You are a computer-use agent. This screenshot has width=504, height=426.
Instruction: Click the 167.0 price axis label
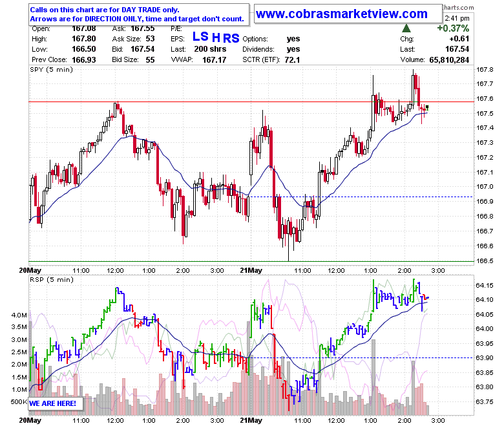pyautogui.click(x=485, y=186)
